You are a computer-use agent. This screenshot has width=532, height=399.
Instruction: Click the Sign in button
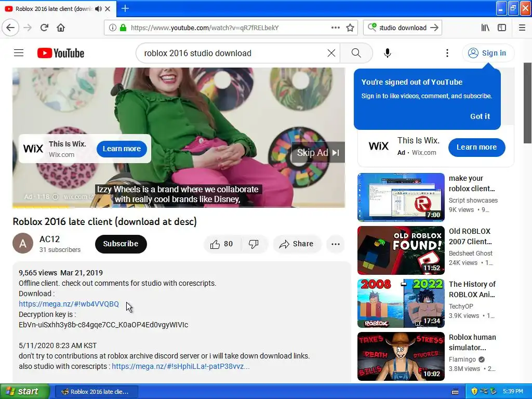pos(488,53)
